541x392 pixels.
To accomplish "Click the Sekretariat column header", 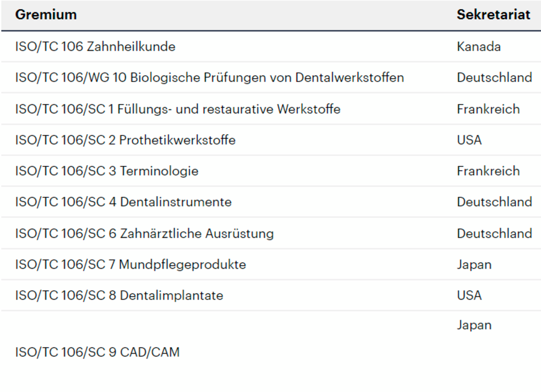I will point(493,15).
